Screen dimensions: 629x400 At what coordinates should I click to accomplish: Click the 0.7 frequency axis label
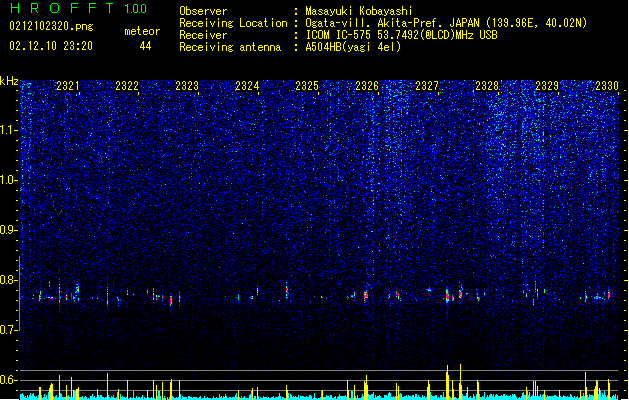tap(9, 330)
